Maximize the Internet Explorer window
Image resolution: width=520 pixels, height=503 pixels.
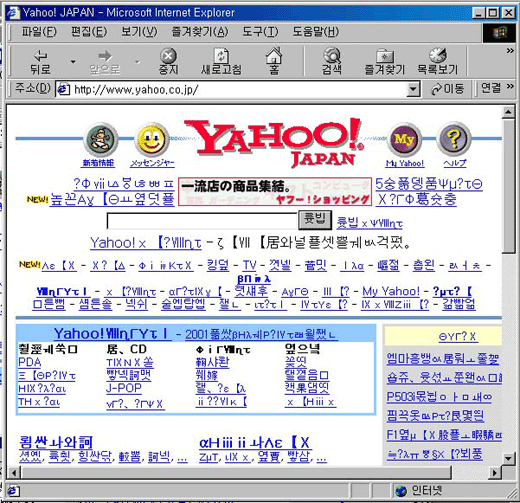(x=493, y=13)
